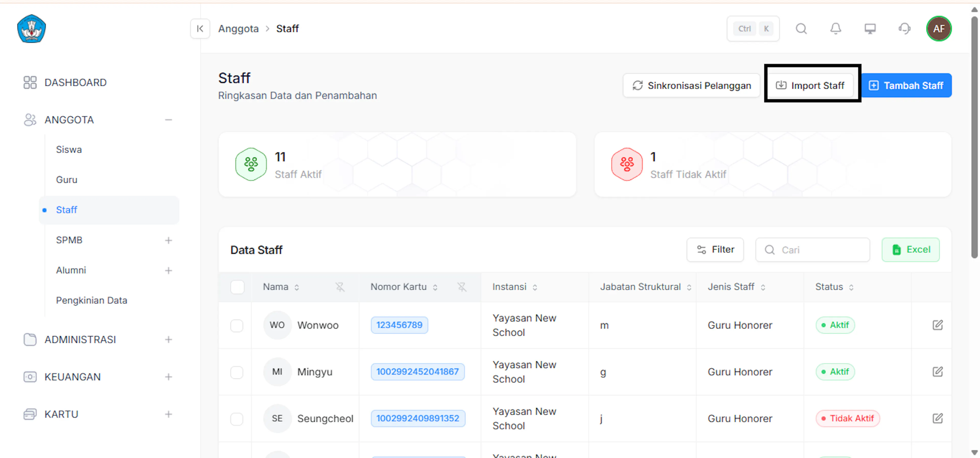Toggle pin on the Nomor Kartu column

(x=462, y=287)
